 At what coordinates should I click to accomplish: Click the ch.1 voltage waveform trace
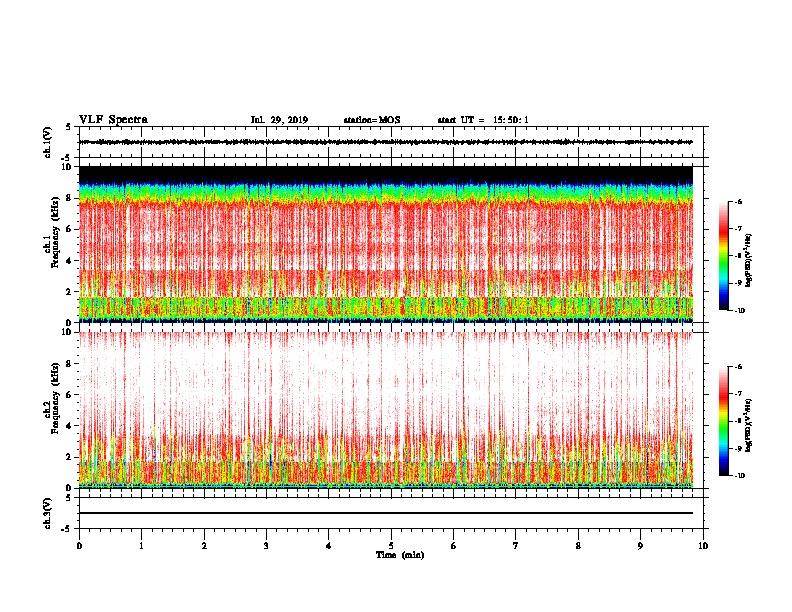pos(386,142)
